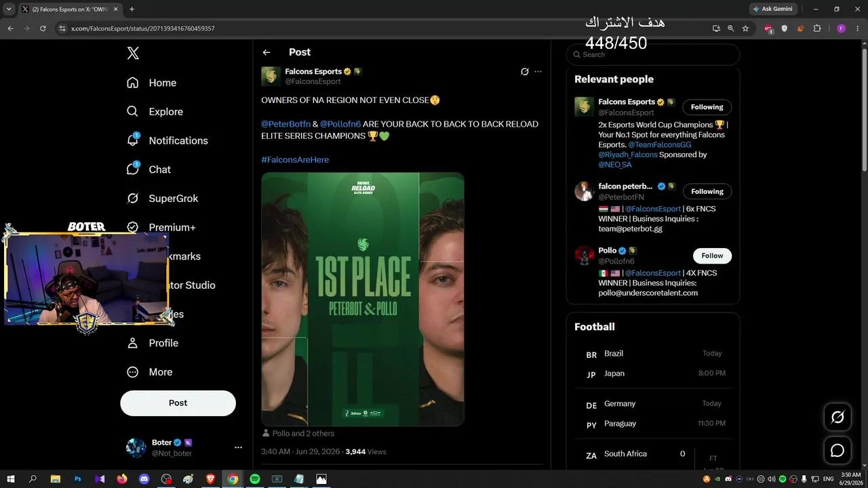This screenshot has height=488, width=868.
Task: Click the Grok icon on the post
Action: click(524, 71)
